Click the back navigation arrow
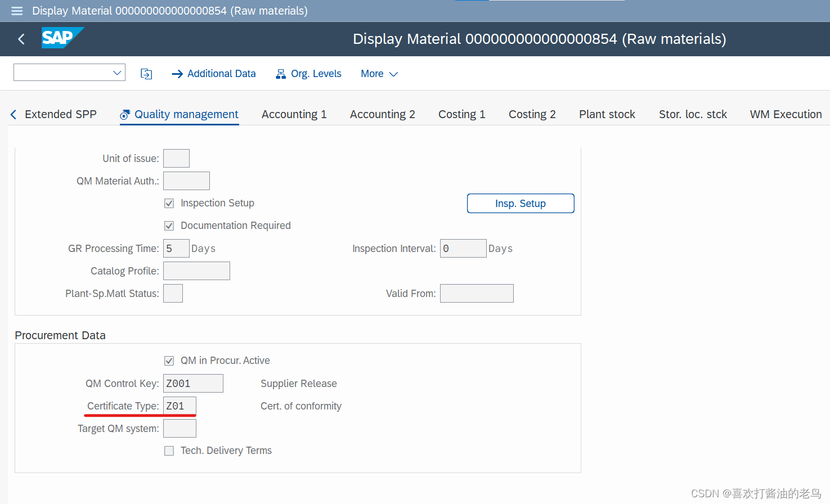Viewport: 830px width, 504px height. tap(21, 39)
